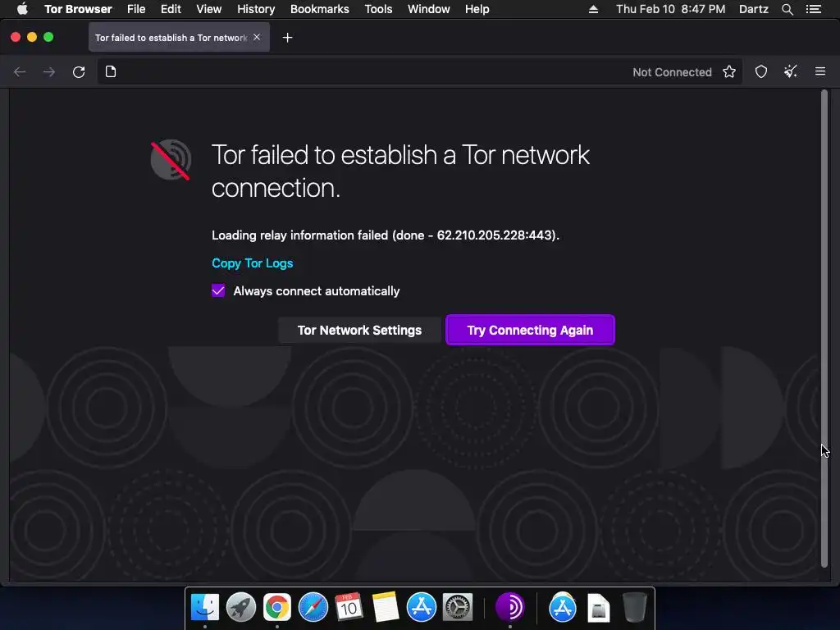Reload the current page
Screen dimensions: 840x630
tap(79, 72)
